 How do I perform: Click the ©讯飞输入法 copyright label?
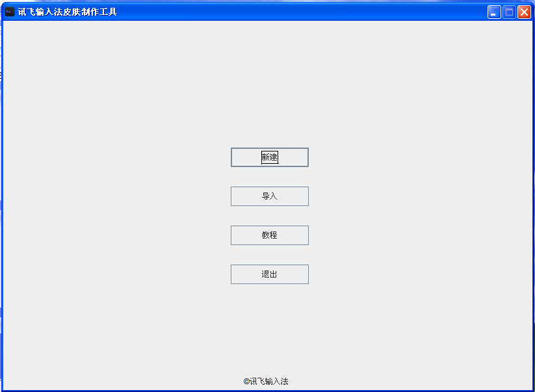point(266,382)
